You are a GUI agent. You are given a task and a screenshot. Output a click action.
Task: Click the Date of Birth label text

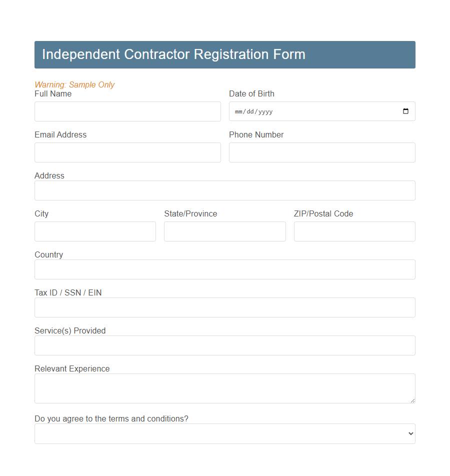click(251, 93)
